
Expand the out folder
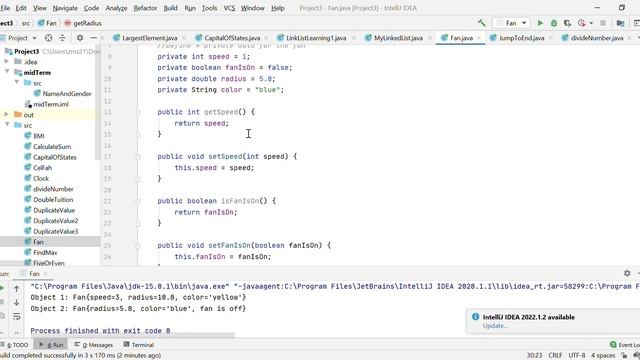7,115
